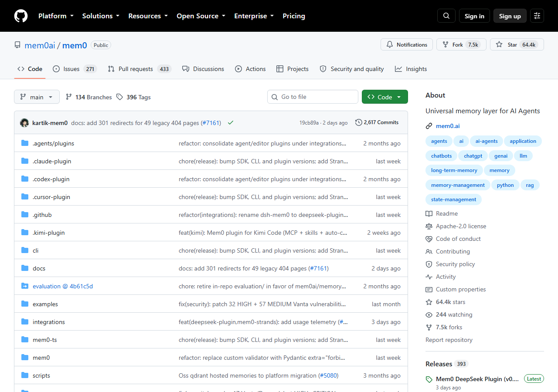Viewport: 558px width, 392px height.
Task: Expand the Enterprise navigation menu
Action: point(254,16)
